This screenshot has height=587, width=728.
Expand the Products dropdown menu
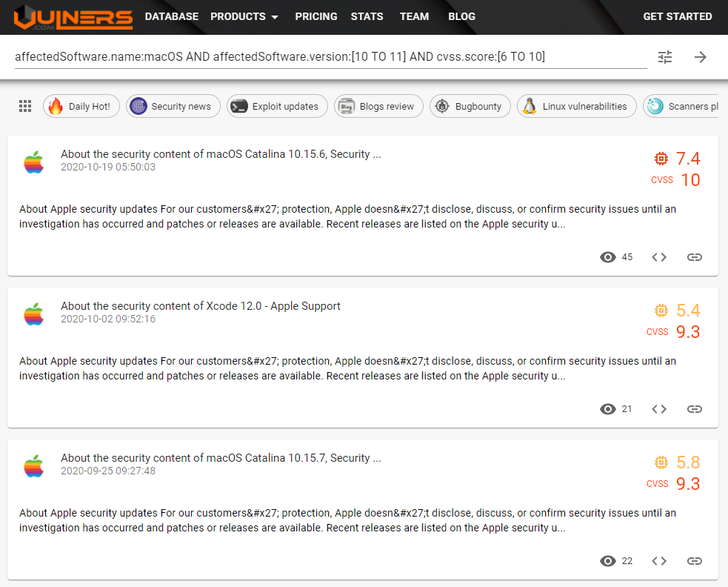(x=244, y=16)
